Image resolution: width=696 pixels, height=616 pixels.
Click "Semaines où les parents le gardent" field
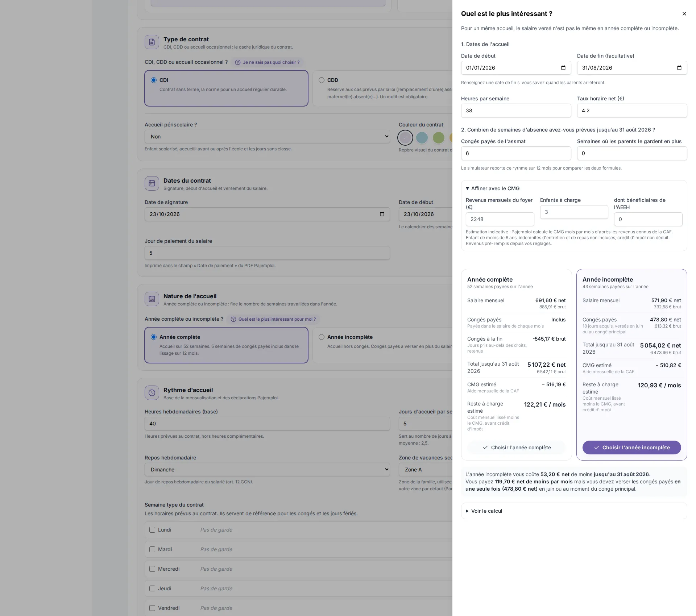coord(632,153)
